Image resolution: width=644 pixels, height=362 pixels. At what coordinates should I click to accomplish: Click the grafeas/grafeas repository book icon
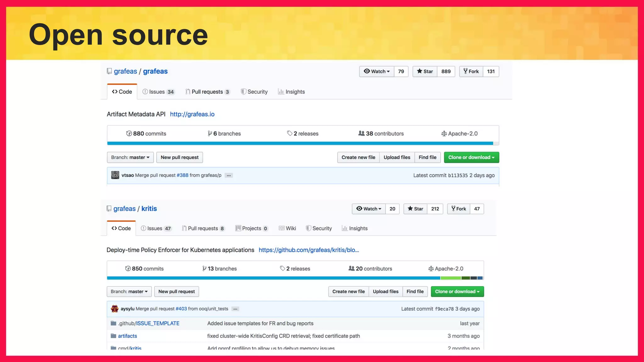109,71
